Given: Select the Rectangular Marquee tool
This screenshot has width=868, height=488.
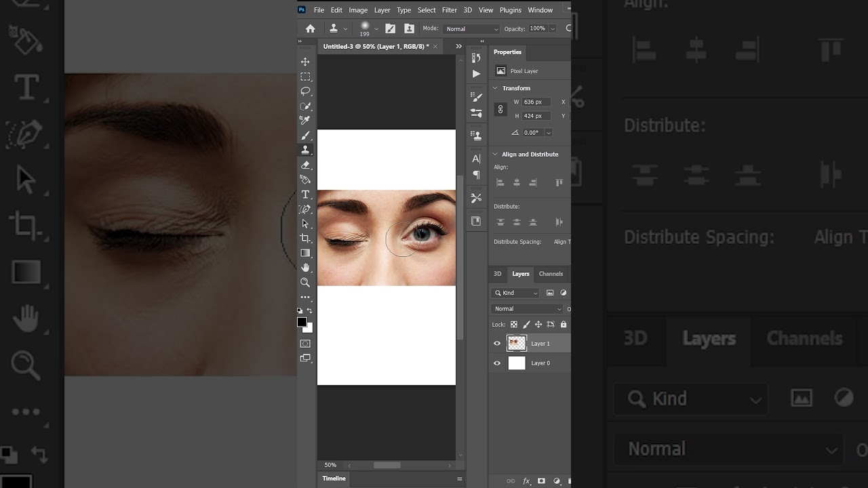Looking at the screenshot, I should [305, 77].
